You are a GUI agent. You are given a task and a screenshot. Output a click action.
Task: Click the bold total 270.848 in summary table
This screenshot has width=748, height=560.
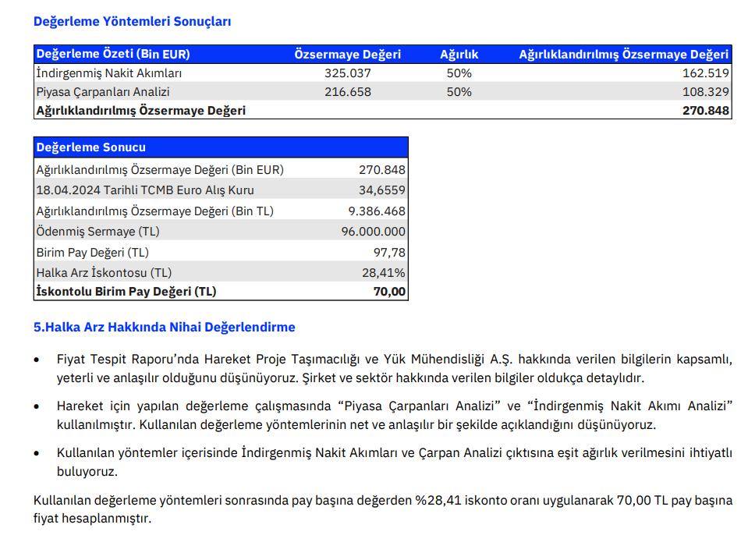click(706, 110)
